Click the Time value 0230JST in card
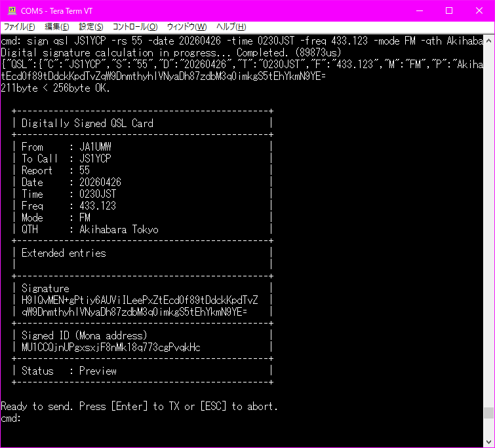 (x=98, y=195)
